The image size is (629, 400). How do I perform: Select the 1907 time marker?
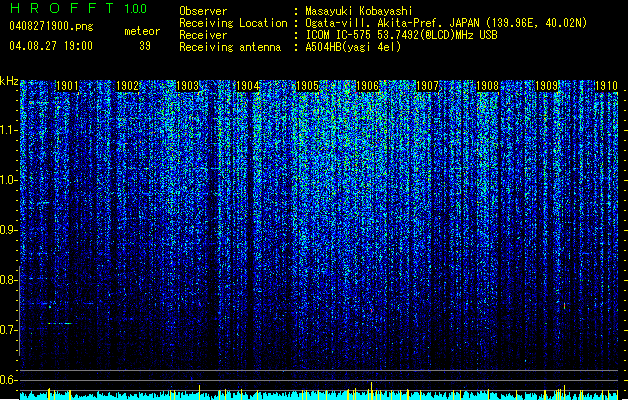[428, 86]
